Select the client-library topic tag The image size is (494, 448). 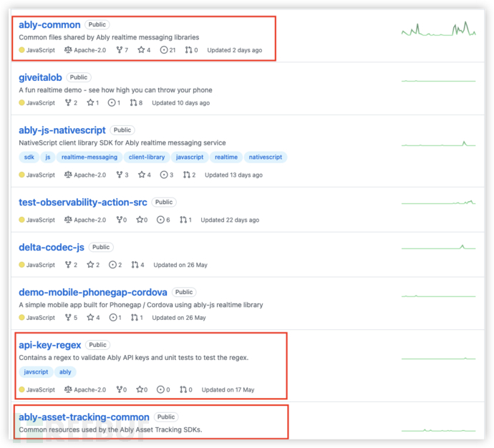tap(147, 157)
